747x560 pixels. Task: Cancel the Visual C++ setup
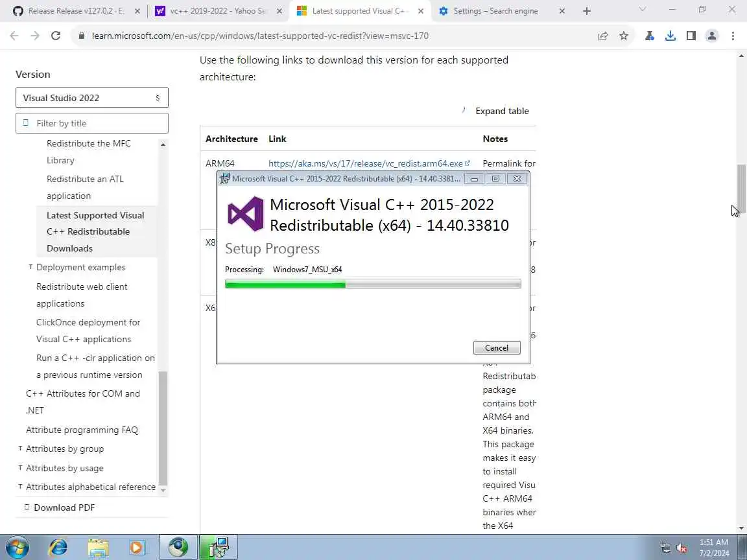click(497, 347)
